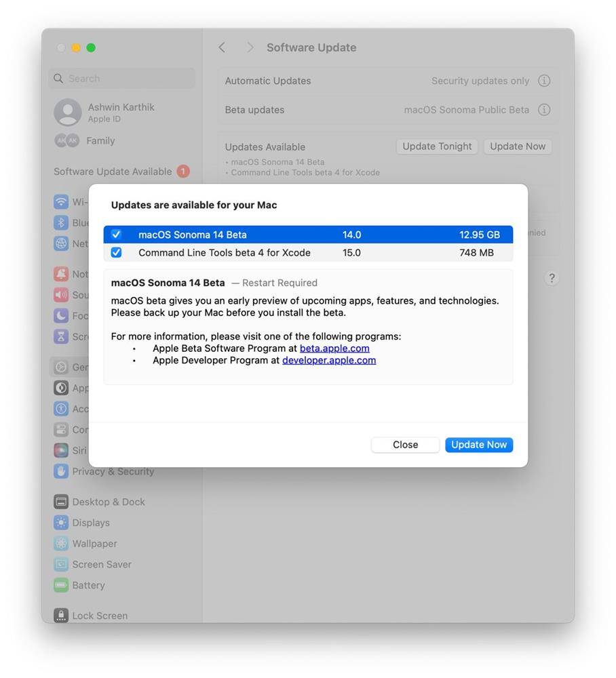Screen dimensions: 616x678
Task: Uncheck Command Line Tools beta 4 for Xcode
Action: (116, 252)
